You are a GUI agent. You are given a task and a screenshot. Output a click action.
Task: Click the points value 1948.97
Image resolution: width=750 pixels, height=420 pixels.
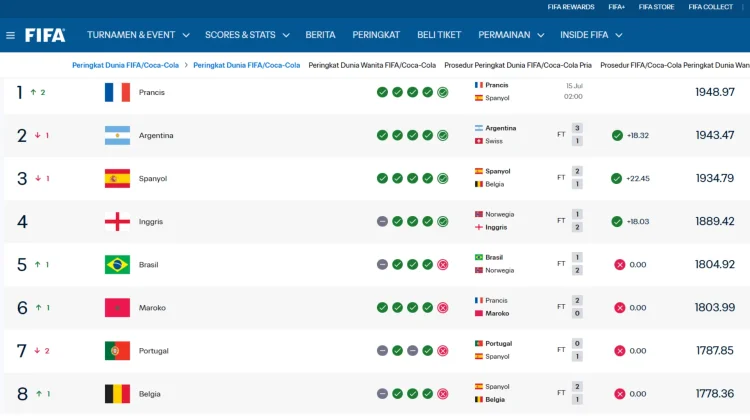coord(715,92)
